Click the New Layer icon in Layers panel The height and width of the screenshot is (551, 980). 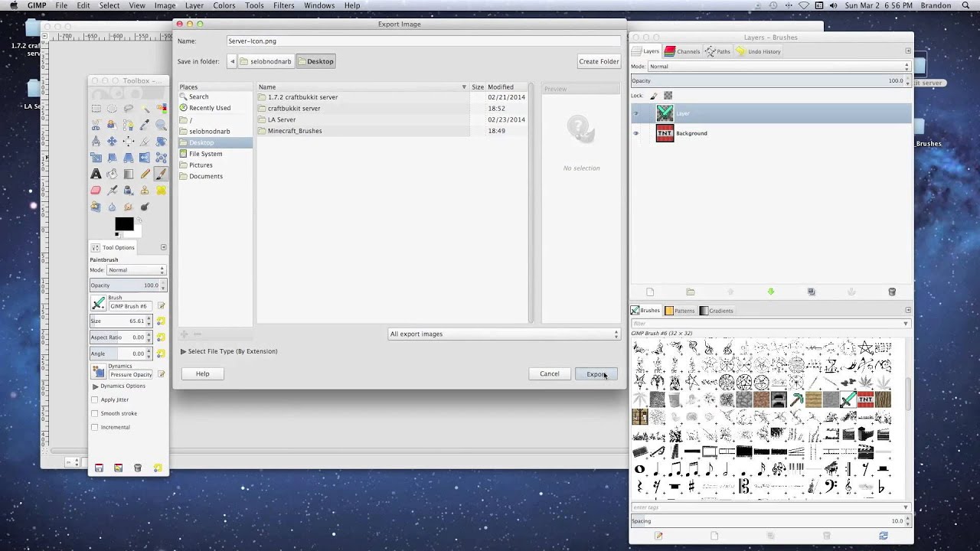[x=651, y=292]
